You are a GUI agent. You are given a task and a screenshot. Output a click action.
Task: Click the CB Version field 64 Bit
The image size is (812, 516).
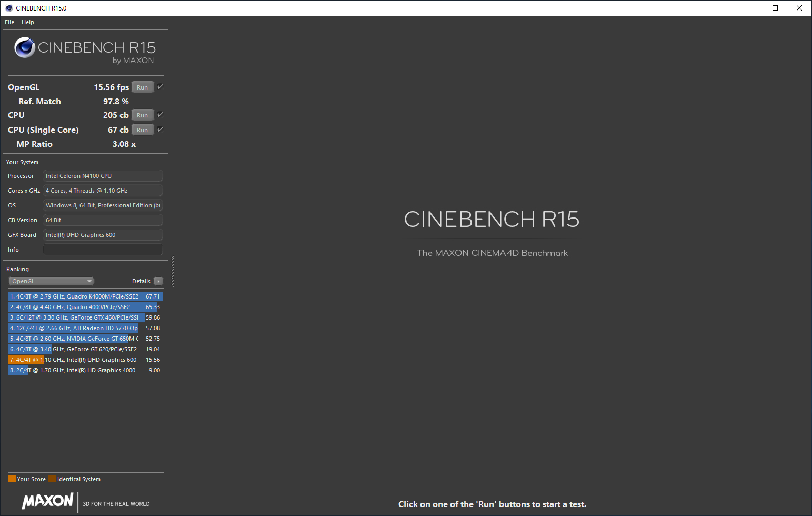tap(103, 220)
